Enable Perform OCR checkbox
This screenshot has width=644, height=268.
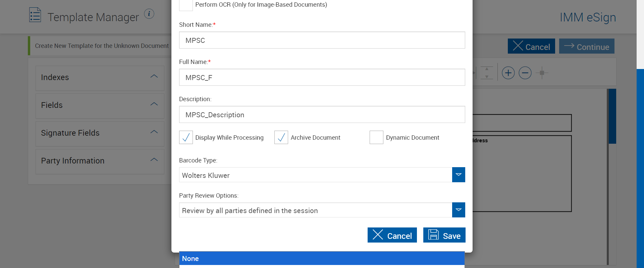(186, 5)
